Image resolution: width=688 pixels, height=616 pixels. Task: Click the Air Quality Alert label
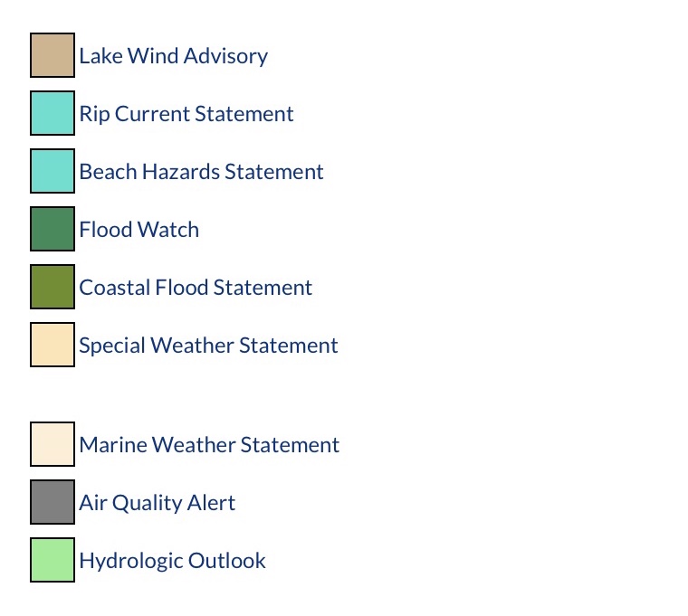pos(158,503)
